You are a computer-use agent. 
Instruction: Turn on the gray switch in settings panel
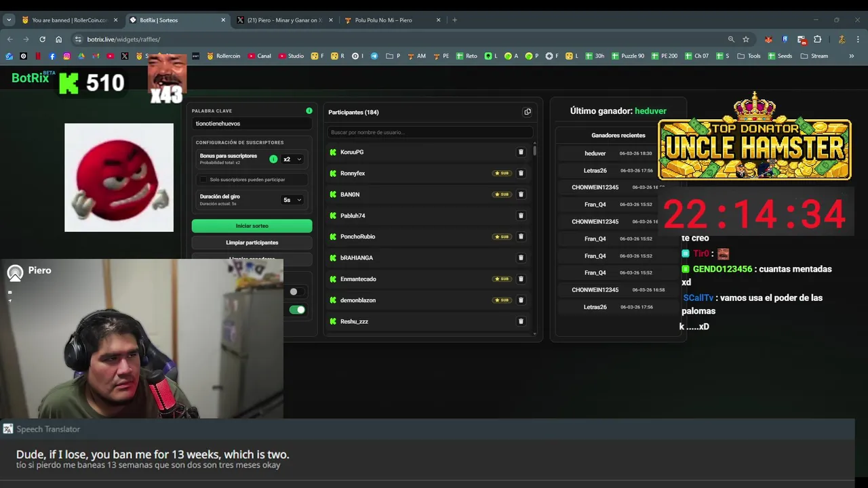[297, 291]
